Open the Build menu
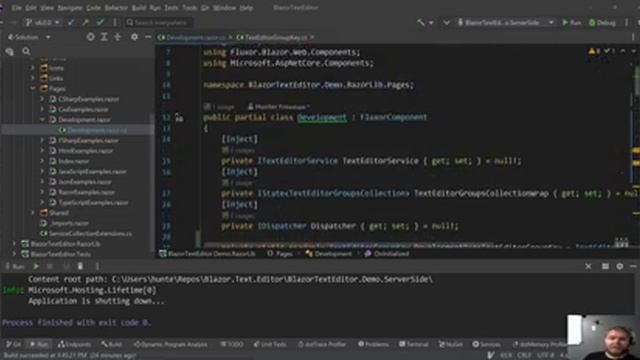Image resolution: width=640 pixels, height=360 pixels. (x=139, y=8)
